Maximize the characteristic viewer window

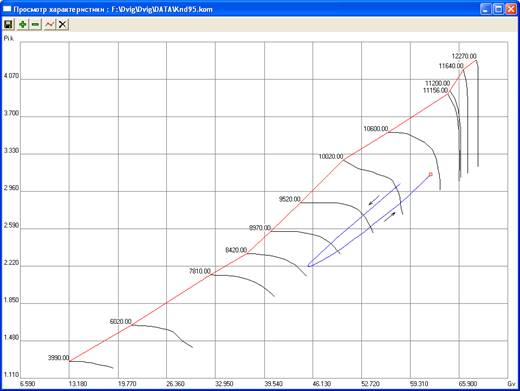click(x=498, y=9)
